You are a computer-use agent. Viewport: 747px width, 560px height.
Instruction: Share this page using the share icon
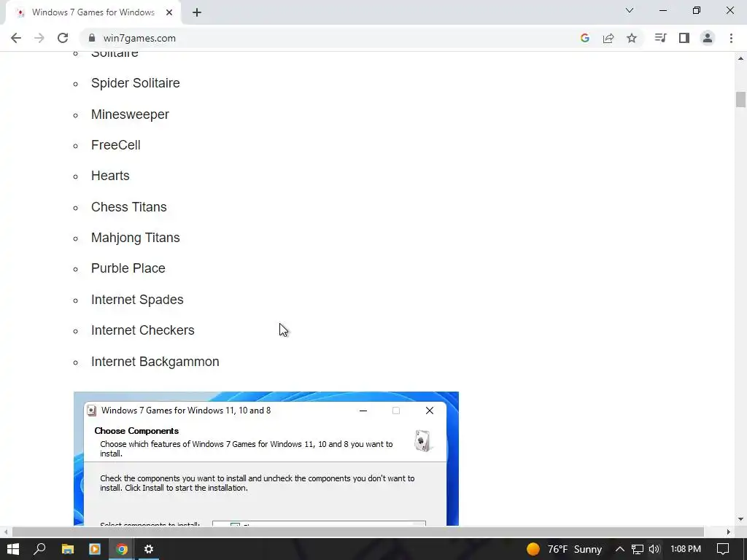(x=608, y=38)
